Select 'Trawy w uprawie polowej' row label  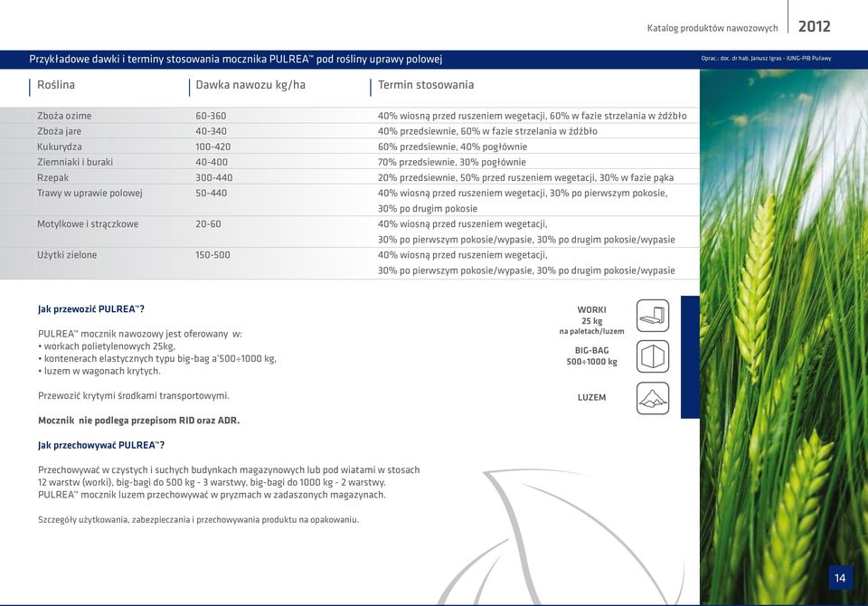click(90, 194)
